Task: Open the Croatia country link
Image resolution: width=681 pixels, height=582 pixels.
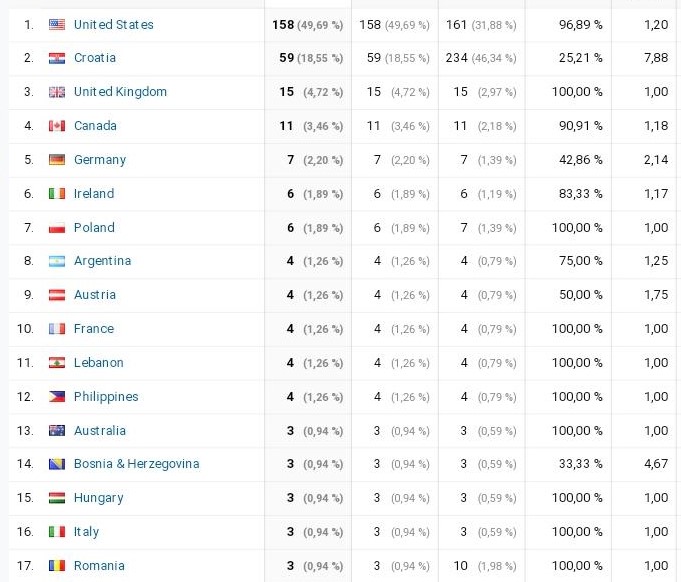Action: coord(95,58)
